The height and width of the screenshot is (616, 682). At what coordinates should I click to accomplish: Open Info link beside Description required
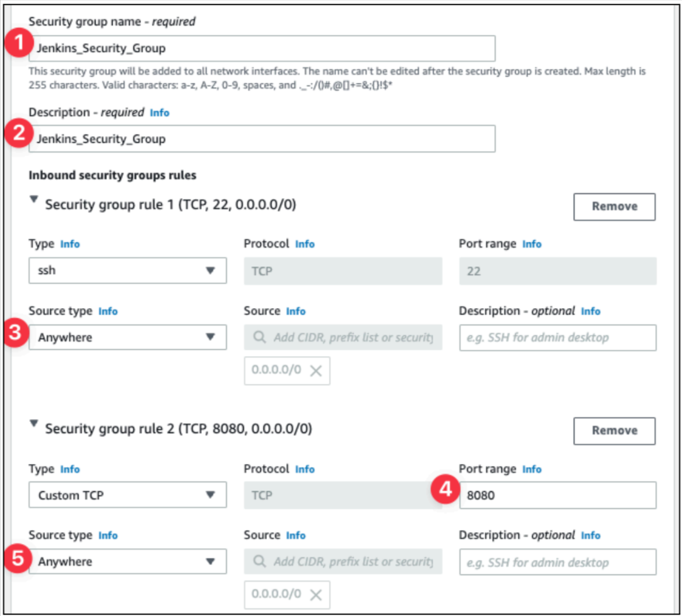pos(160,113)
